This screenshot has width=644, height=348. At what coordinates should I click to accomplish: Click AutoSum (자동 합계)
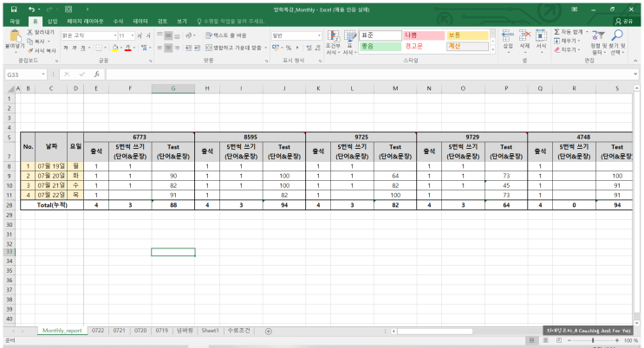coord(568,32)
